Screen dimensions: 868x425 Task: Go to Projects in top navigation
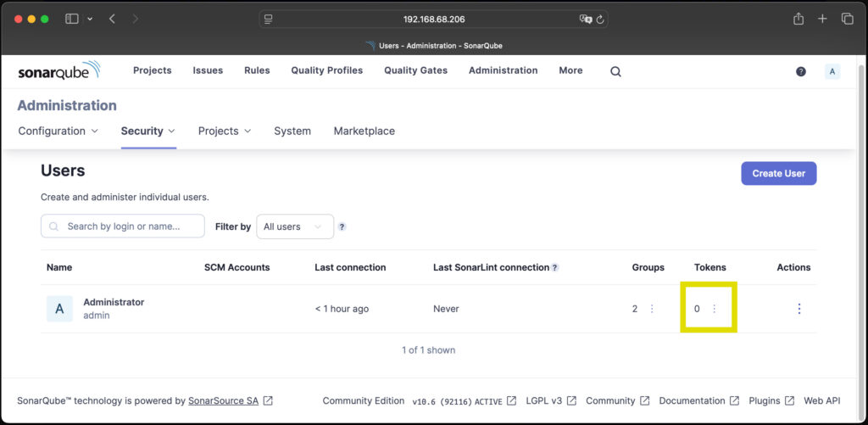tap(153, 70)
